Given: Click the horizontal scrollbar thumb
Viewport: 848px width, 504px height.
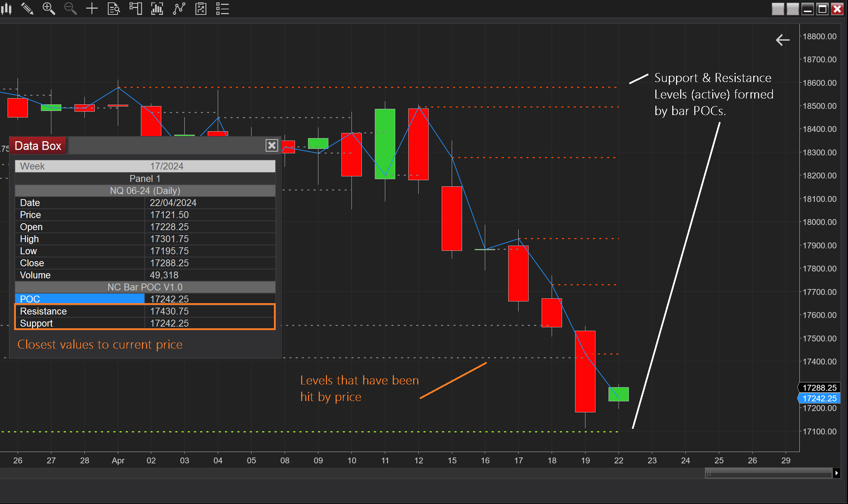Looking at the screenshot, I should click(768, 473).
